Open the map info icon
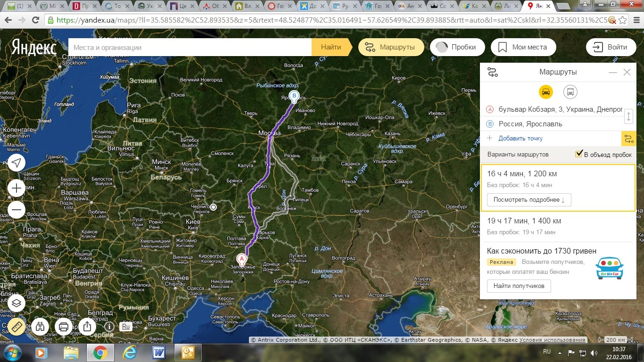 [109, 326]
